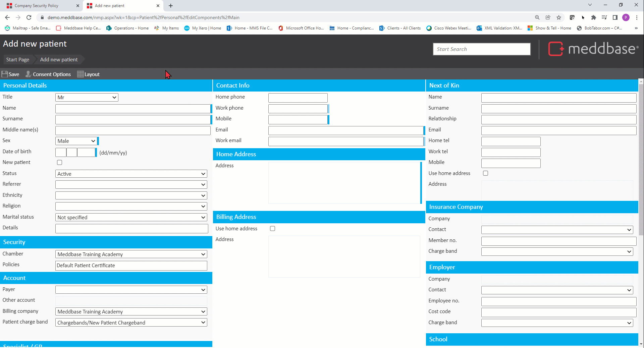The image size is (644, 348).
Task: Click the Save disk icon
Action: coord(5,74)
